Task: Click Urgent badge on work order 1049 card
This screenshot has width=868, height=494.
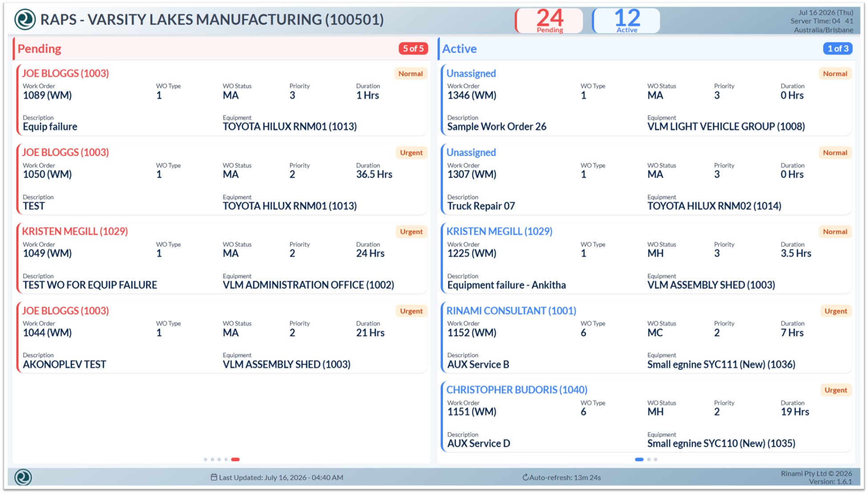Action: (x=411, y=231)
